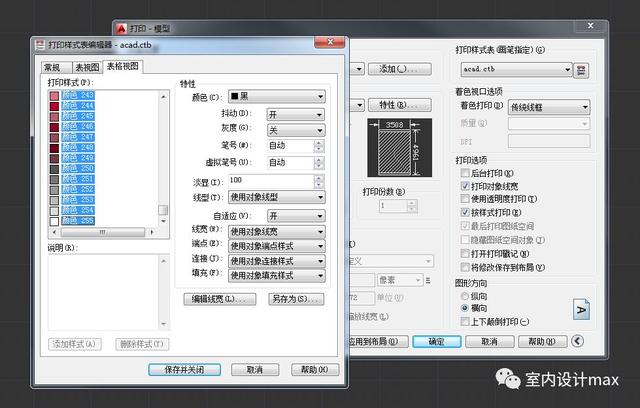This screenshot has height=408, width=640.
Task: Switch to the 表格视图 tab
Action: coord(122,66)
